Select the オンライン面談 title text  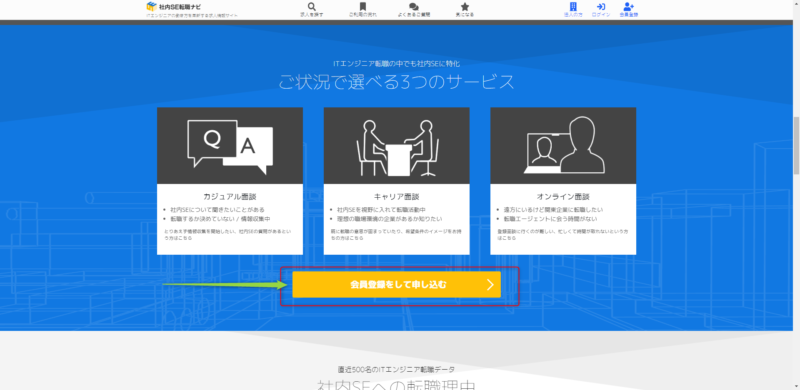(x=562, y=197)
